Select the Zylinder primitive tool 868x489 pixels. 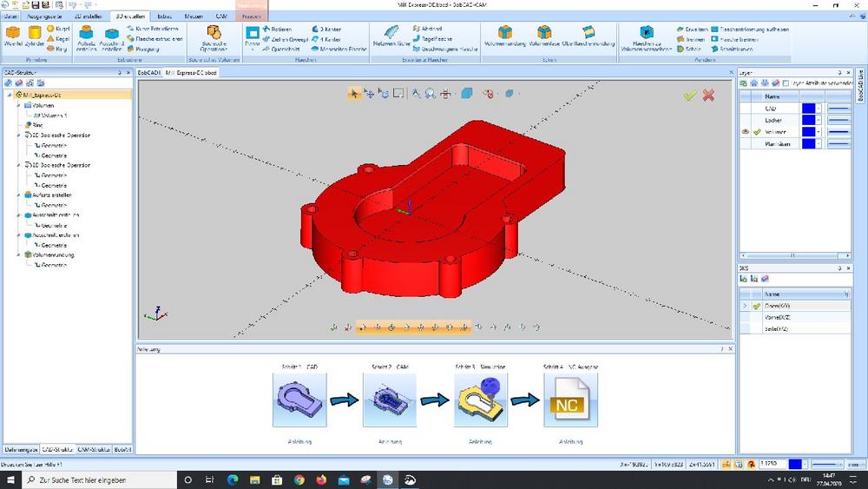(36, 35)
